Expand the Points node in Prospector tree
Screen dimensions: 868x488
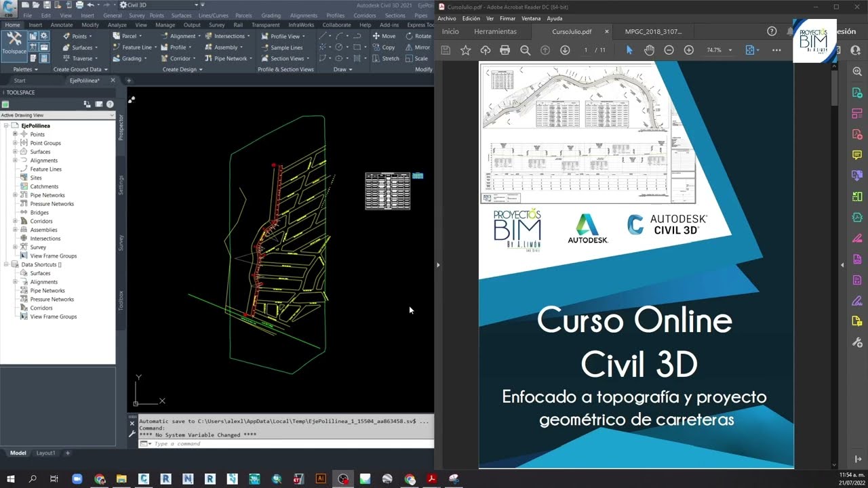[15, 134]
